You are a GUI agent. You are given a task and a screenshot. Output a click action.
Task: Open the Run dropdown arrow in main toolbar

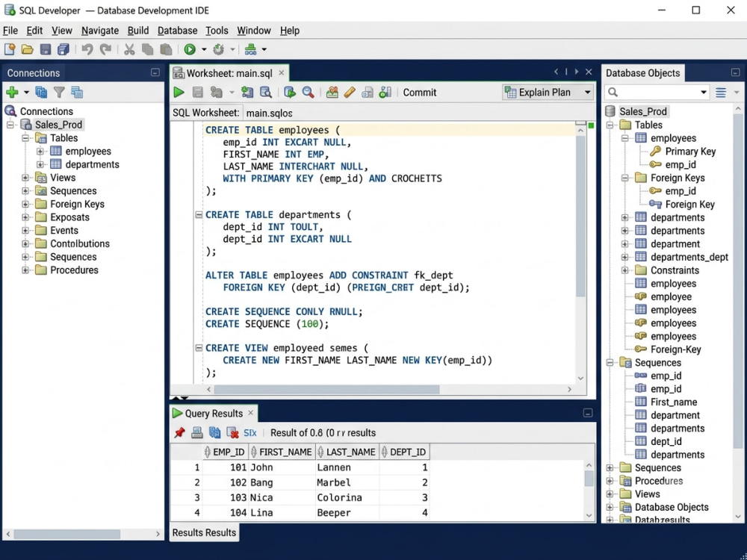click(x=204, y=49)
